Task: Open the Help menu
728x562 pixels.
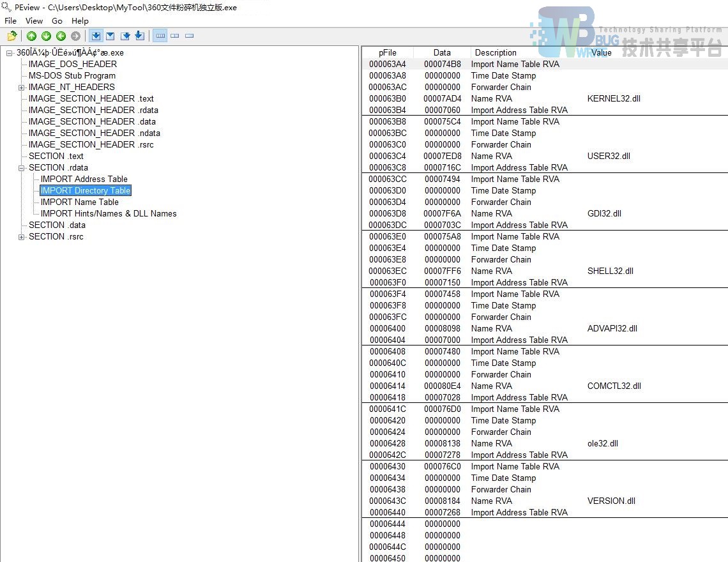Action: coord(80,21)
